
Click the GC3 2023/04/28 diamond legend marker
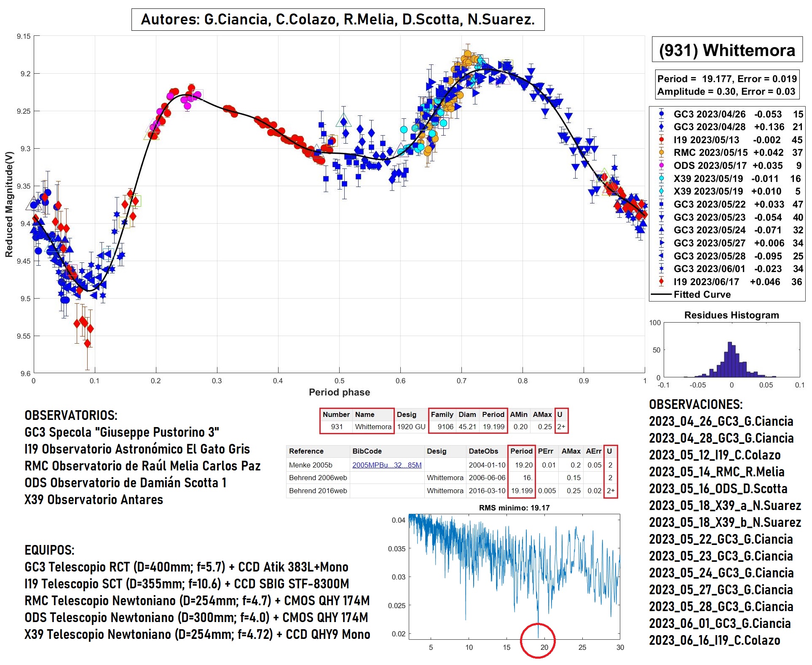(x=661, y=127)
